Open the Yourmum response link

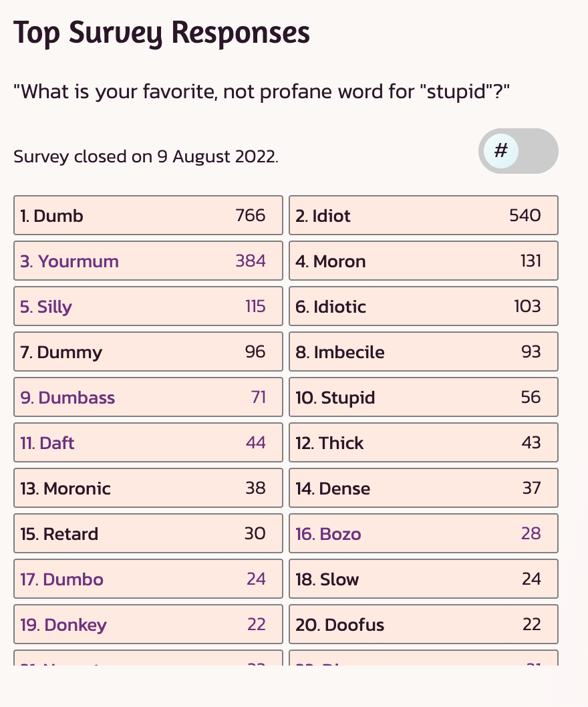(69, 261)
